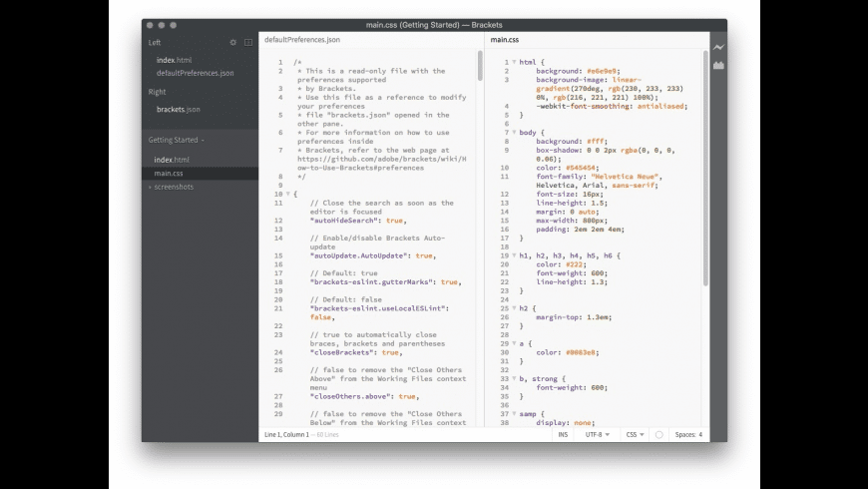The width and height of the screenshot is (868, 489).
Task: Click the split view layout icon
Action: [248, 43]
